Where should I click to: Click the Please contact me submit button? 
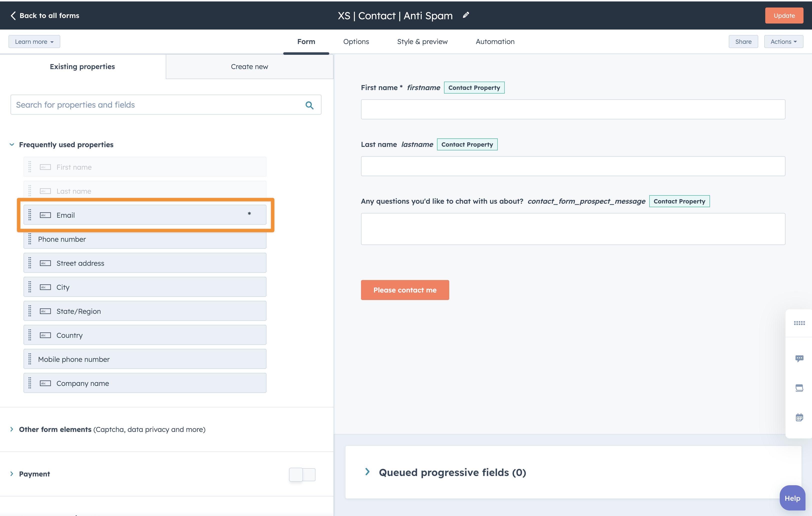pos(405,290)
